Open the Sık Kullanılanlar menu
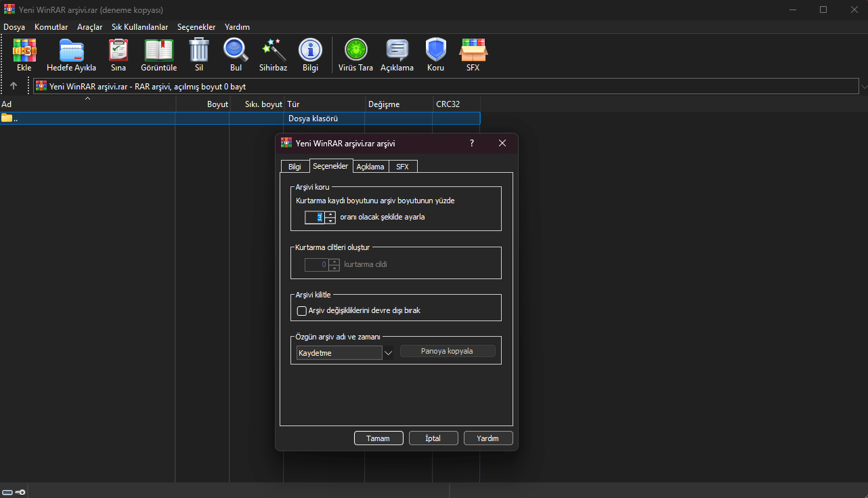868x498 pixels. (x=140, y=27)
